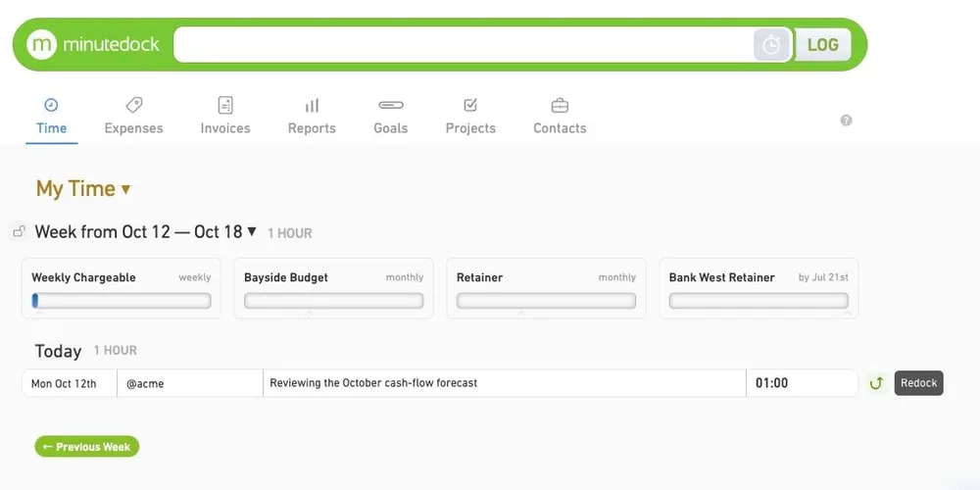
Task: Go to the Invoices tab
Action: tap(225, 117)
